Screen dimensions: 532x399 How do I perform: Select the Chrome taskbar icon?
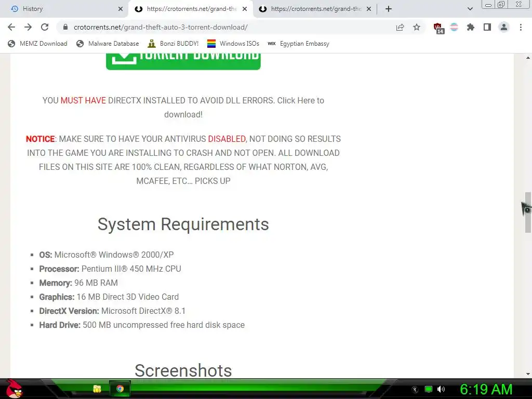tap(120, 389)
